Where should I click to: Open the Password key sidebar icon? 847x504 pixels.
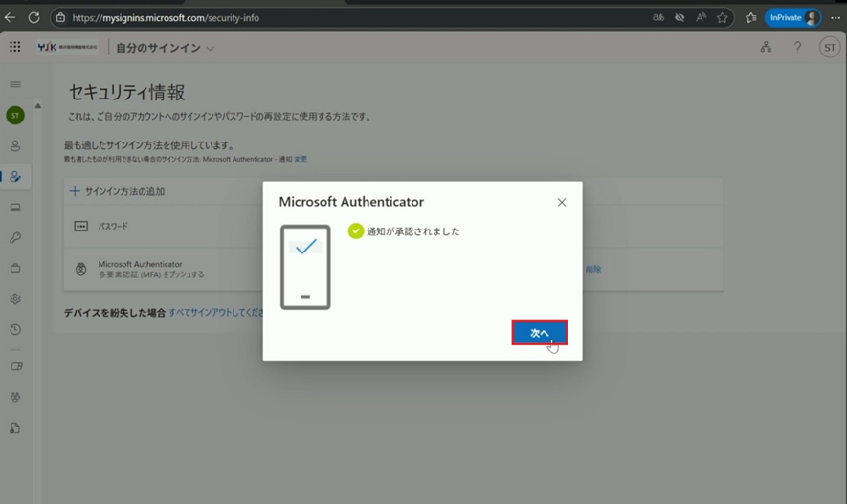click(15, 238)
